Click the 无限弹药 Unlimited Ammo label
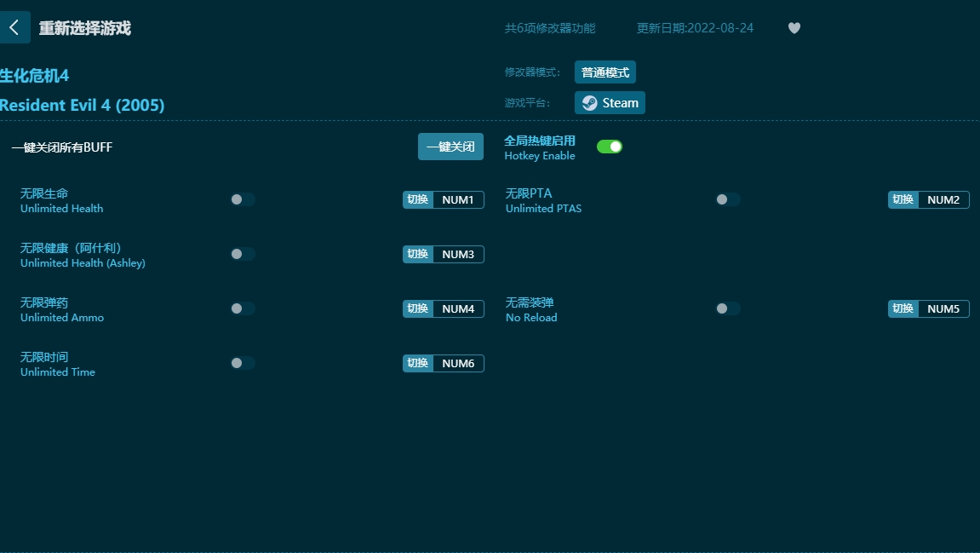Screen dimensions: 980x553 point(62,309)
